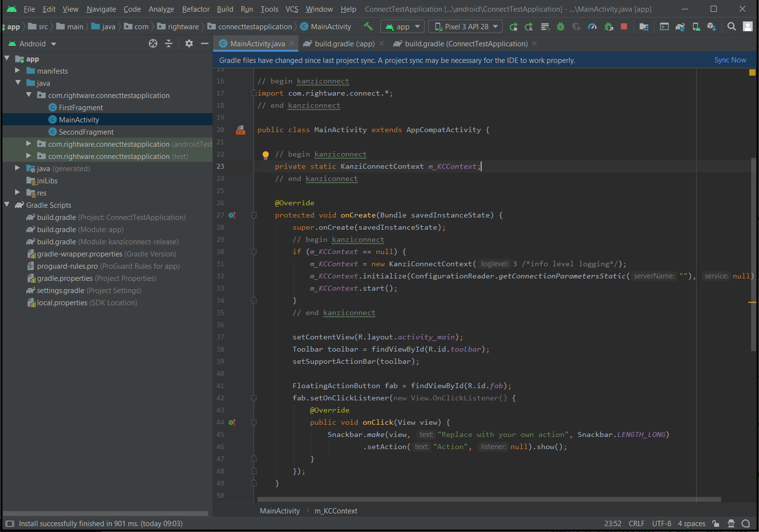759x532 pixels.
Task: Stop the running application
Action: click(x=624, y=26)
